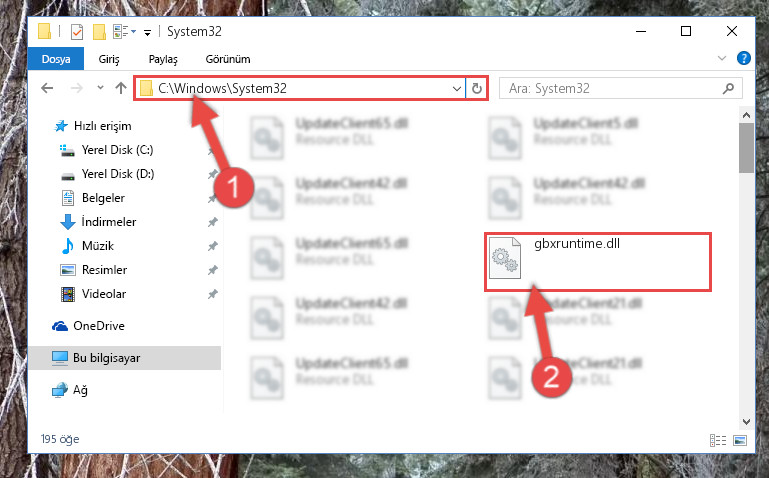Click the Ara: System32 search field
Viewport: 769px width, 478px height.
click(614, 89)
